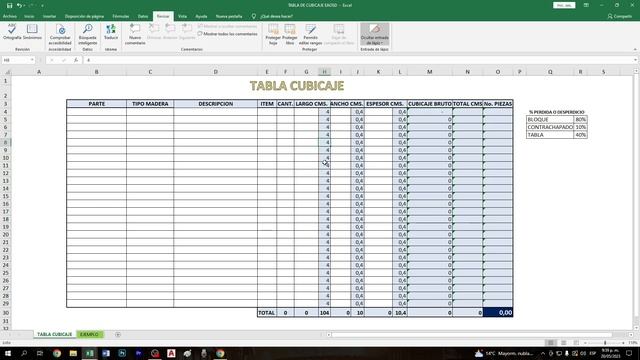Click Comprobar accesibilidad icon
Screen dimensions: 640x360
point(60,34)
